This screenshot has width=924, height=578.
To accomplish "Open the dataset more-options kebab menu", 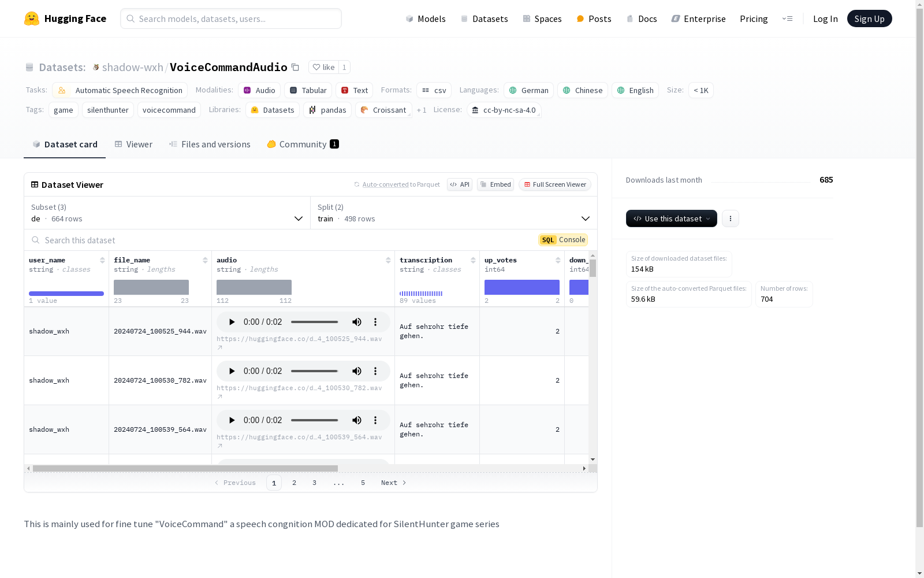I will [x=731, y=218].
